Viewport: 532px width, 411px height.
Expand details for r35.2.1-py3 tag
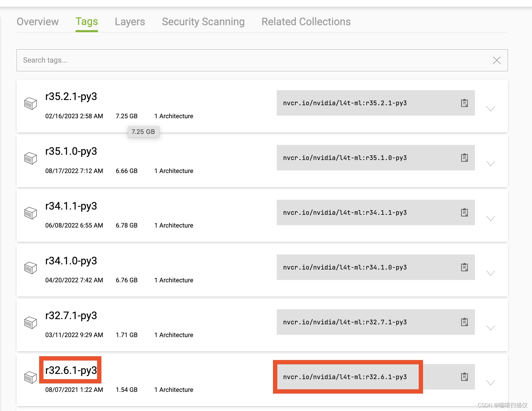[x=491, y=109]
